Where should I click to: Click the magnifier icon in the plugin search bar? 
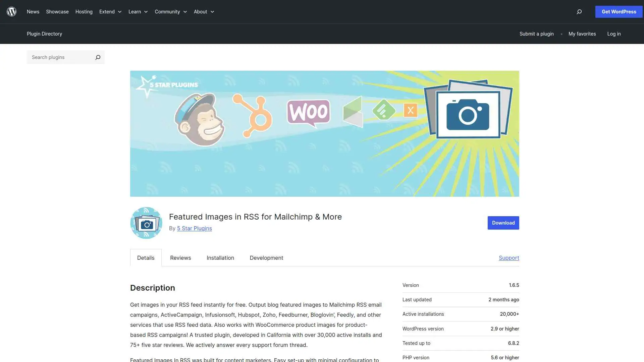pos(98,57)
